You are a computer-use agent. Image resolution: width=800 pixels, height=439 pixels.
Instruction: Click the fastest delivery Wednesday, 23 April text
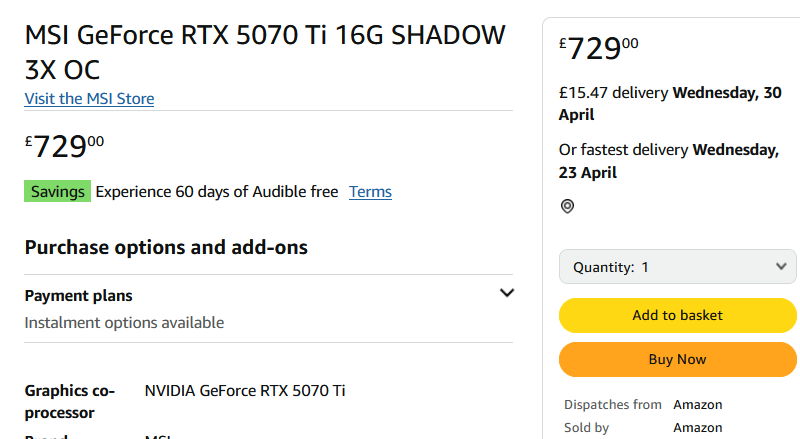668,161
